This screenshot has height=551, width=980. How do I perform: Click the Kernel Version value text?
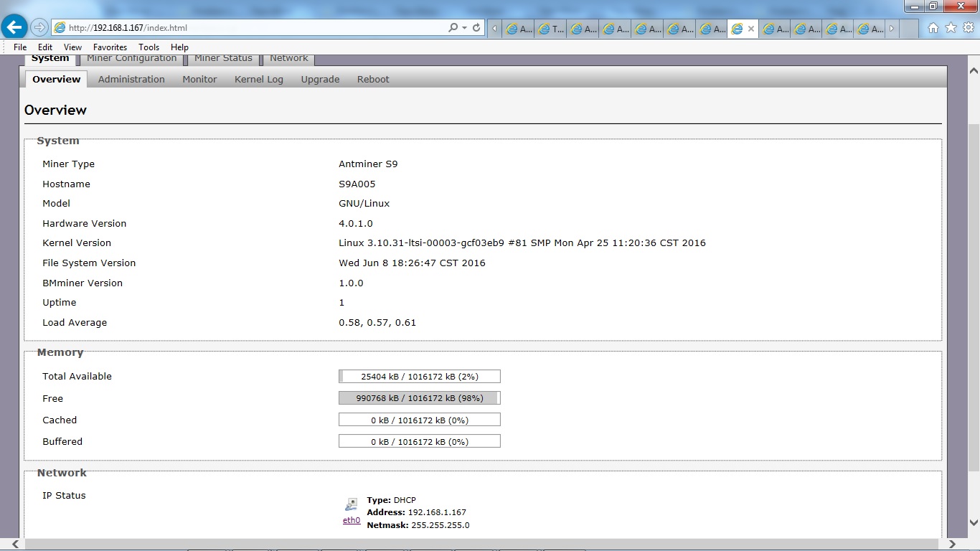[x=522, y=243]
